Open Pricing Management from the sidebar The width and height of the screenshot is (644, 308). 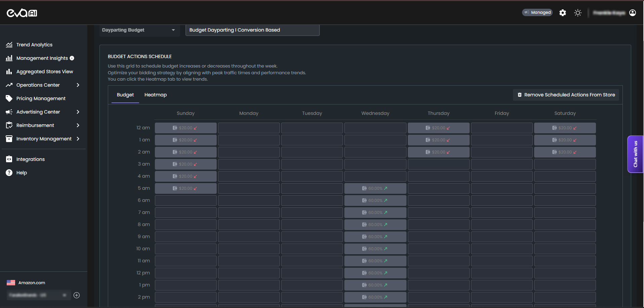[x=41, y=98]
